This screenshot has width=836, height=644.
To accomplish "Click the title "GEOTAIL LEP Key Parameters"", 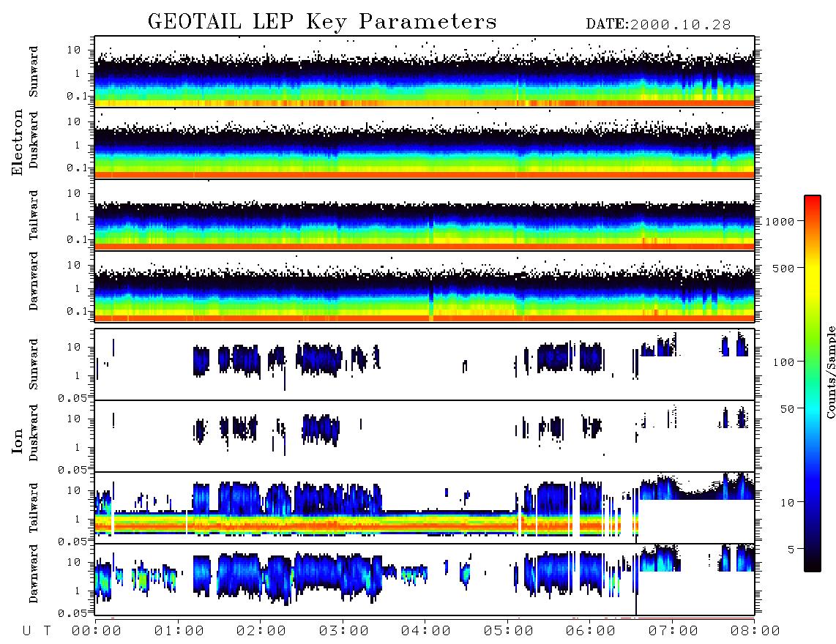I will click(322, 22).
